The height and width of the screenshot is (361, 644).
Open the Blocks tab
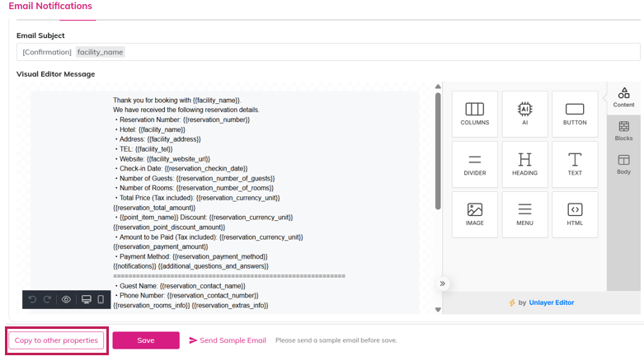pos(623,131)
